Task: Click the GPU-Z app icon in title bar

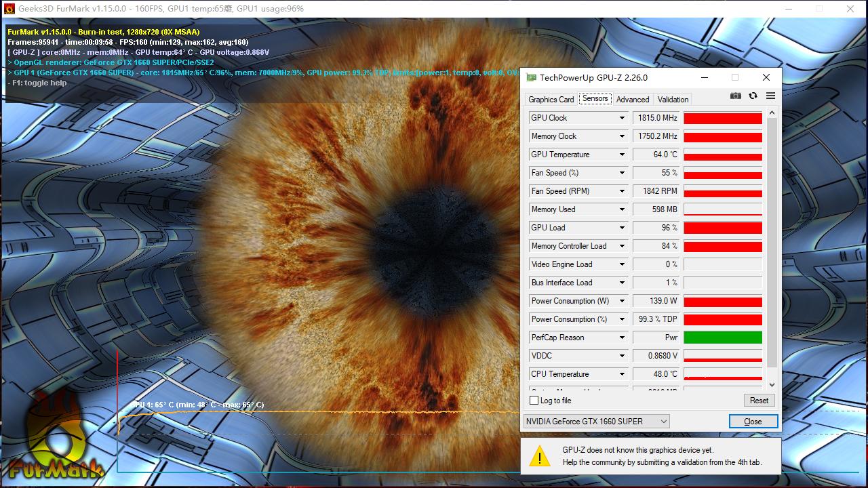Action: coord(532,78)
